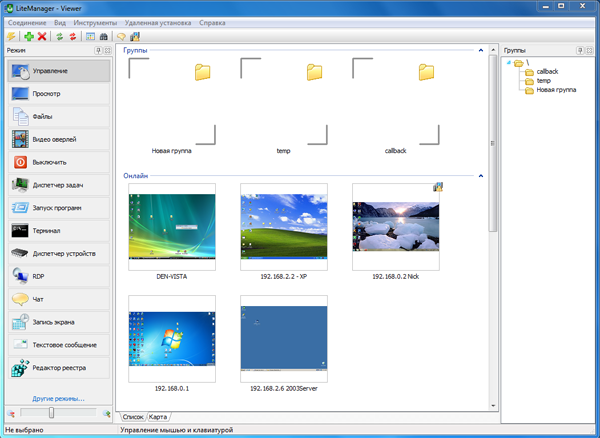Viewport: 600px width, 438px height.
Task: Switch to the Карта tab
Action: pos(158,417)
